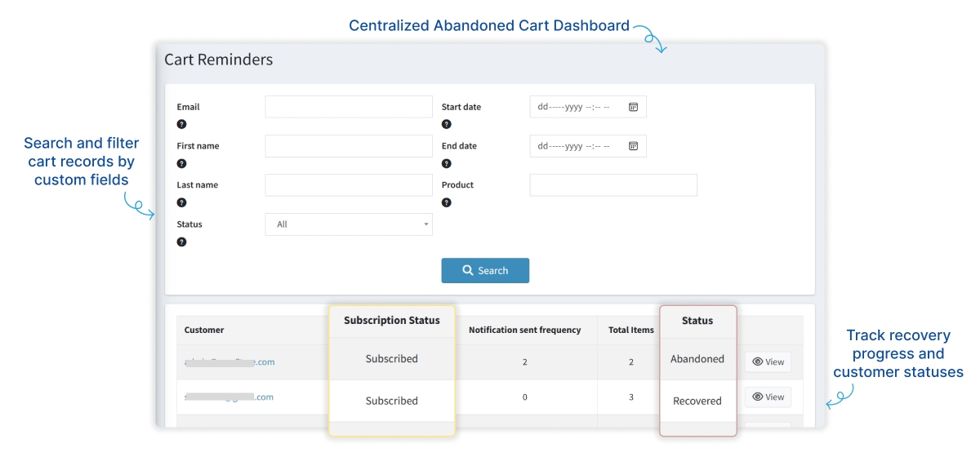
Task: Focus the Product input field
Action: click(613, 185)
